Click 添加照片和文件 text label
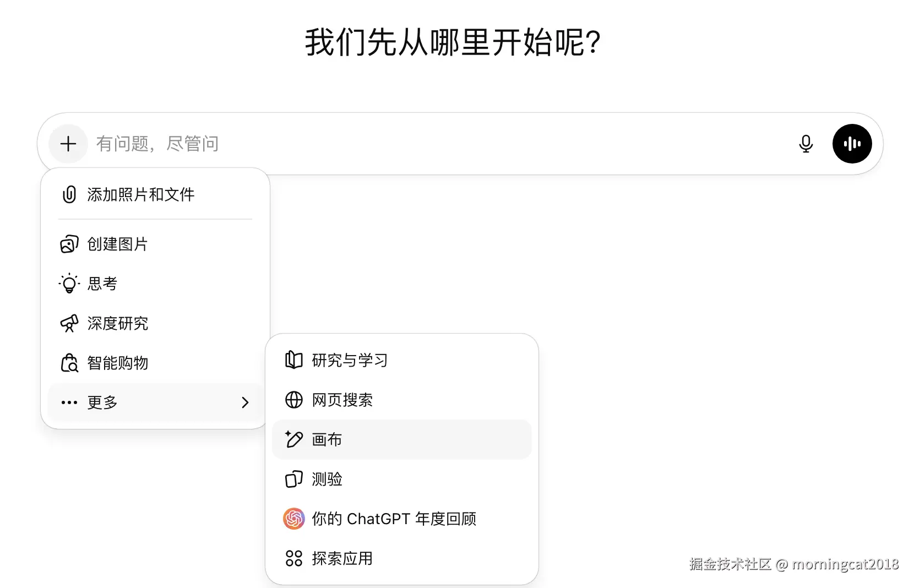This screenshot has width=914, height=588. [141, 194]
